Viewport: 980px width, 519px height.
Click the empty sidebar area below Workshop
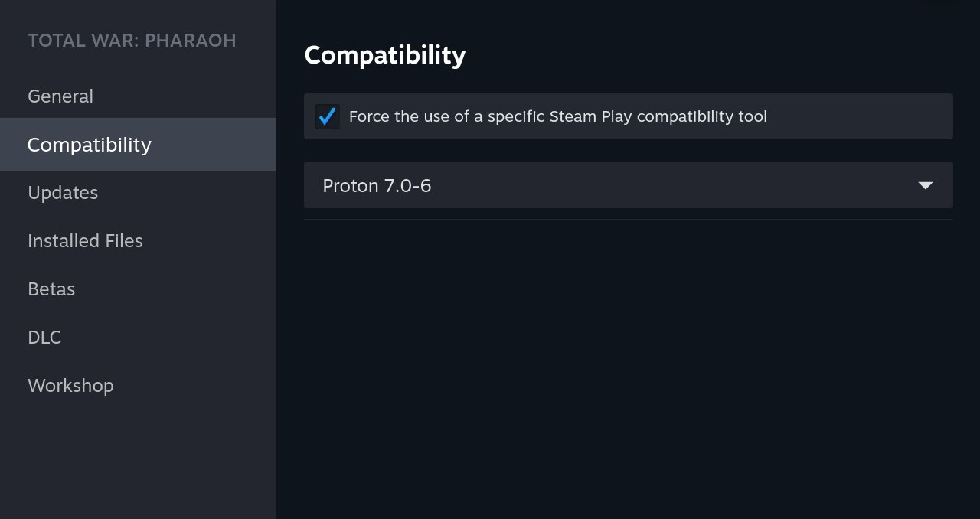[138, 459]
